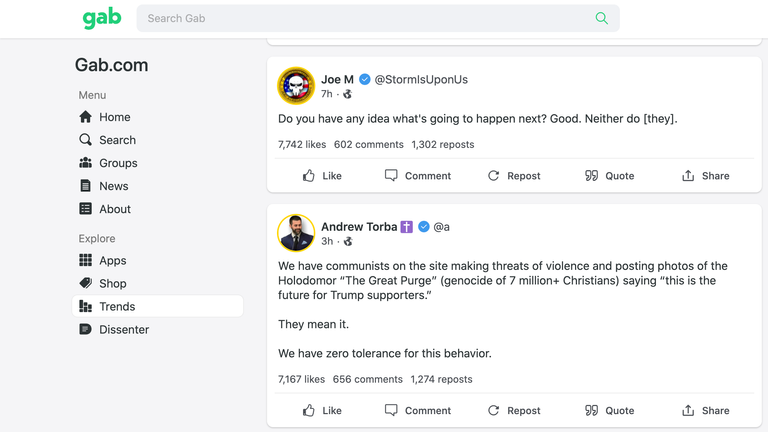Quote Joe M's post
The width and height of the screenshot is (768, 432).
coord(609,176)
